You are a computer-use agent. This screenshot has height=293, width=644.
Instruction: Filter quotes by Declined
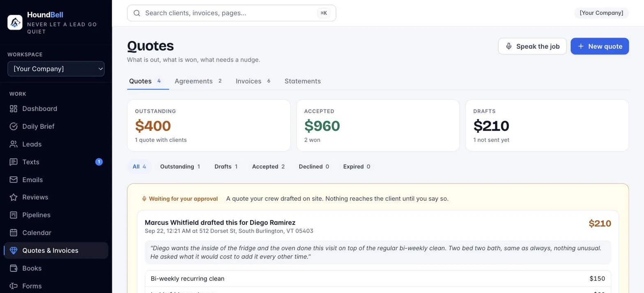click(314, 167)
